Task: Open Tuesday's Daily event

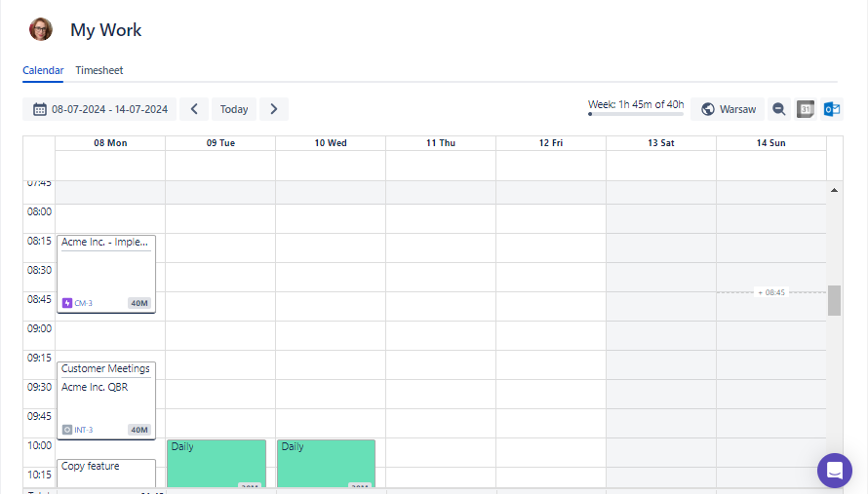Action: [x=216, y=463]
